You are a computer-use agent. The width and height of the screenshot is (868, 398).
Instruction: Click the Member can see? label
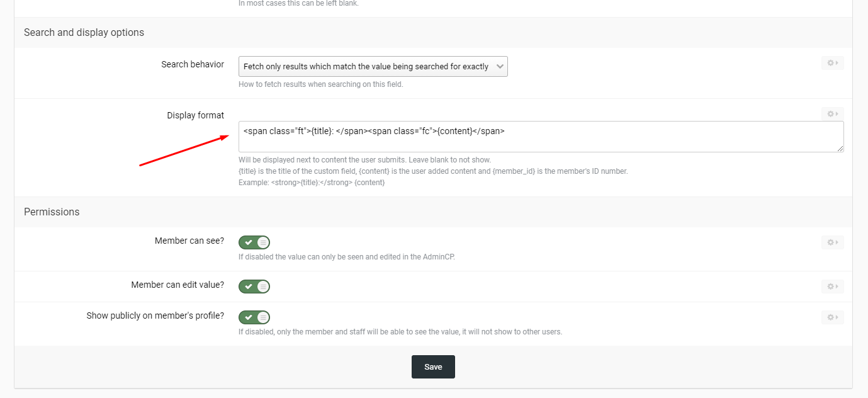tap(189, 241)
